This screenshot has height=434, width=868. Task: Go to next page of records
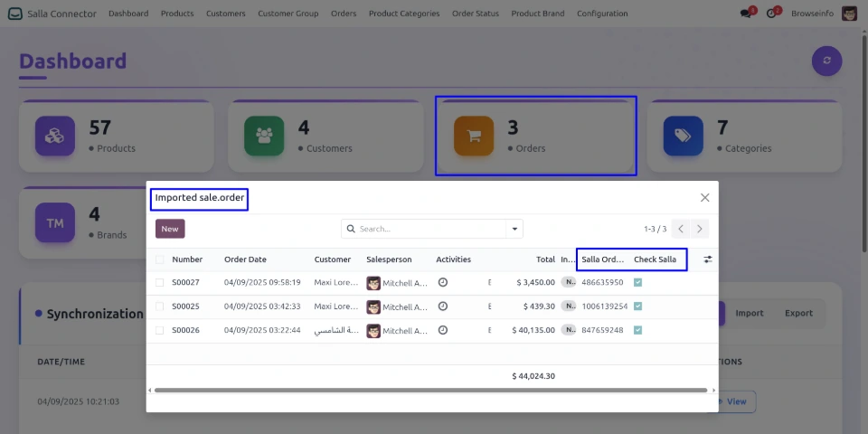coord(701,229)
